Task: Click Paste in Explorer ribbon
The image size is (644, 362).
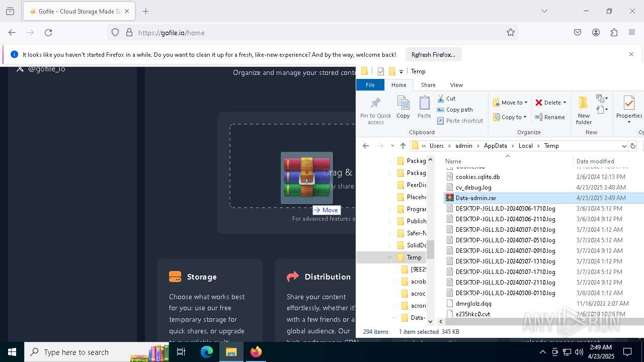Action: pyautogui.click(x=424, y=108)
